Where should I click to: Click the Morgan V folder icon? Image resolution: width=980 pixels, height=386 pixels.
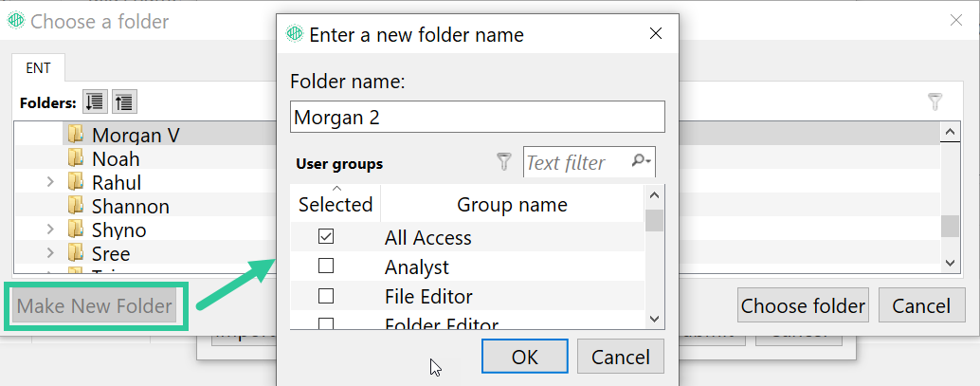[76, 134]
